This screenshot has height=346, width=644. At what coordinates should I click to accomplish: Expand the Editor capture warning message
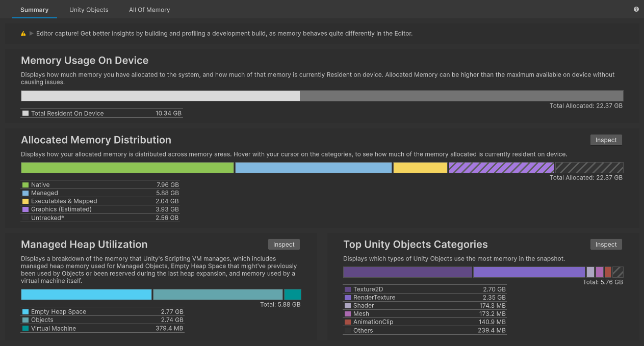point(32,34)
